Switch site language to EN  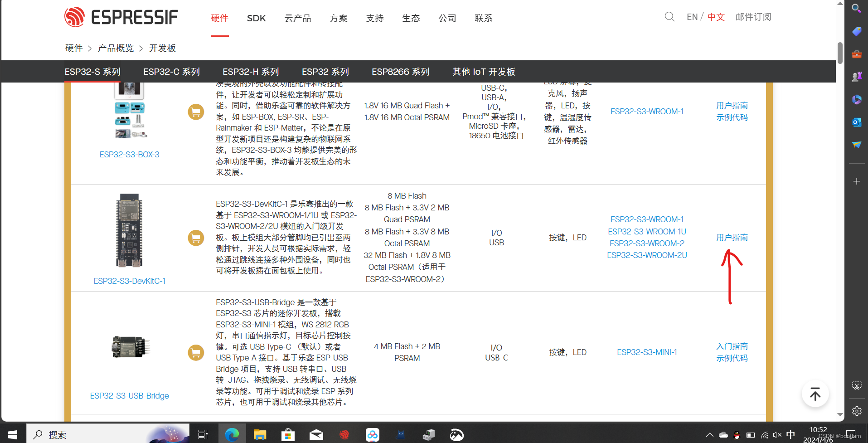pyautogui.click(x=692, y=17)
